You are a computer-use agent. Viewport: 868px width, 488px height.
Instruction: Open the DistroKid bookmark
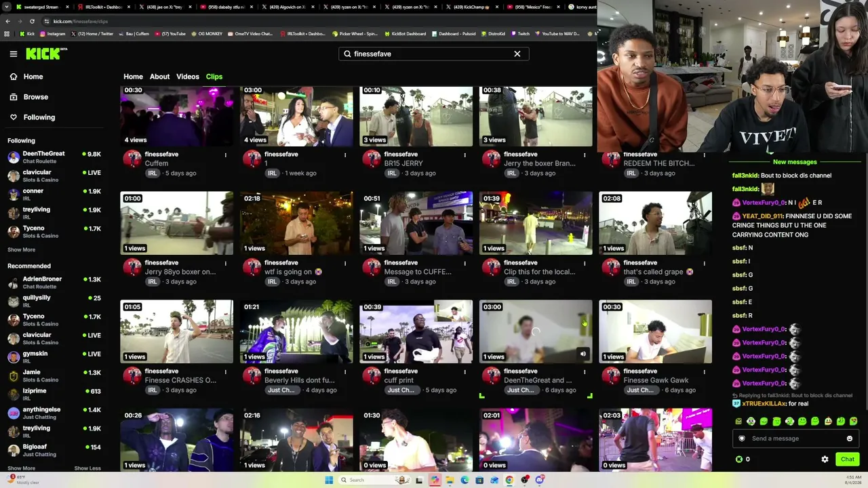tap(492, 34)
